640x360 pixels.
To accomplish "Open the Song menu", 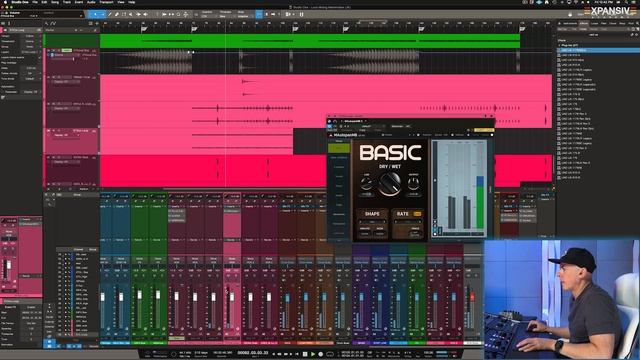I will click(55, 2).
